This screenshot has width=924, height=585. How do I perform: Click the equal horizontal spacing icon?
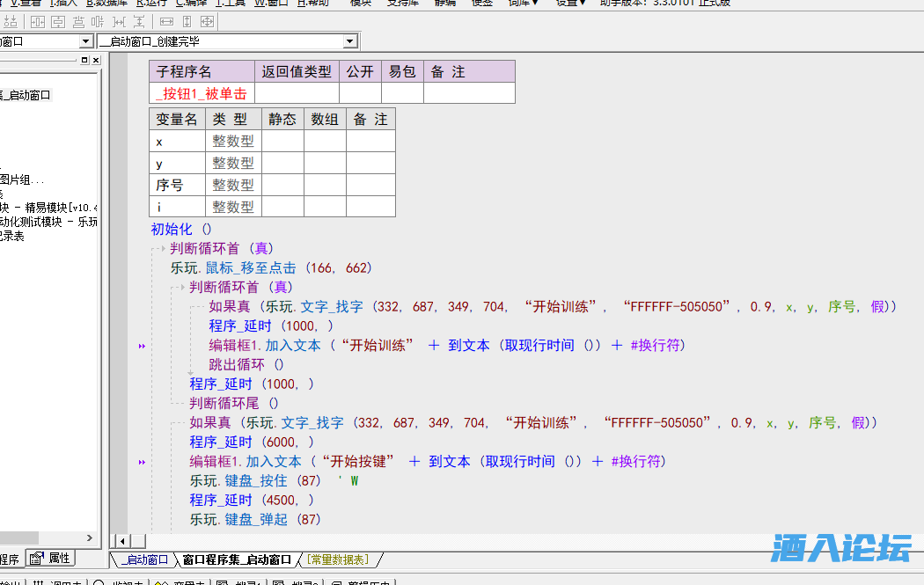pos(119,21)
